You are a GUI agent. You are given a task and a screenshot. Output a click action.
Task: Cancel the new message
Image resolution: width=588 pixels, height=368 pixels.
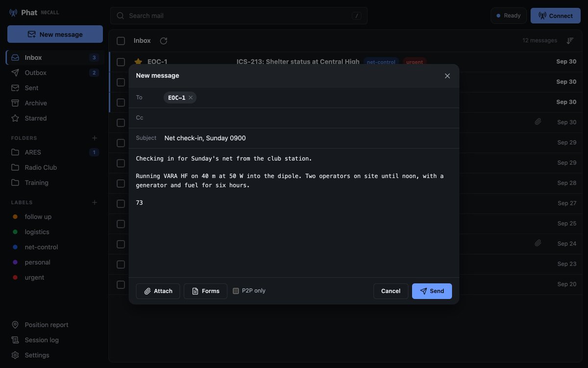391,291
